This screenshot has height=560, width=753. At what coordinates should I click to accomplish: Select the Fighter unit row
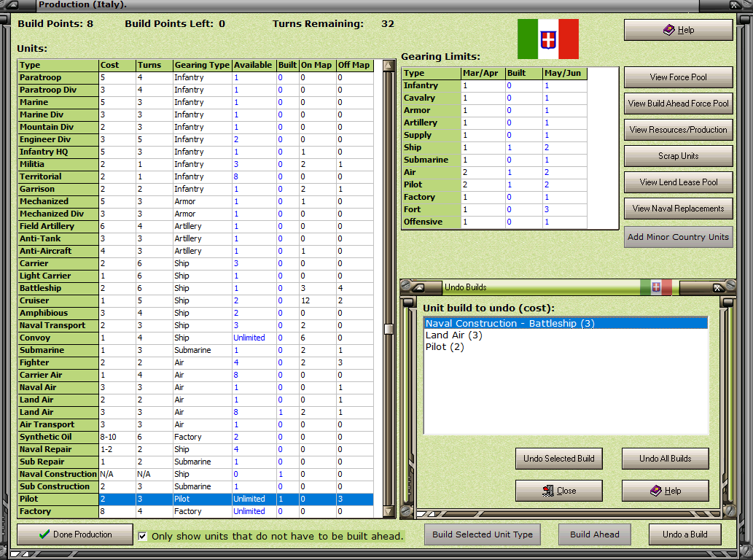(196, 362)
